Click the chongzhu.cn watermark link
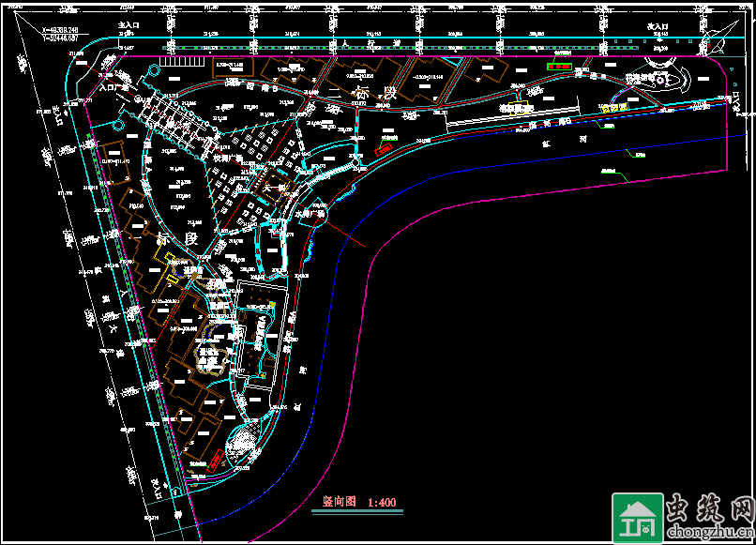 click(710, 533)
